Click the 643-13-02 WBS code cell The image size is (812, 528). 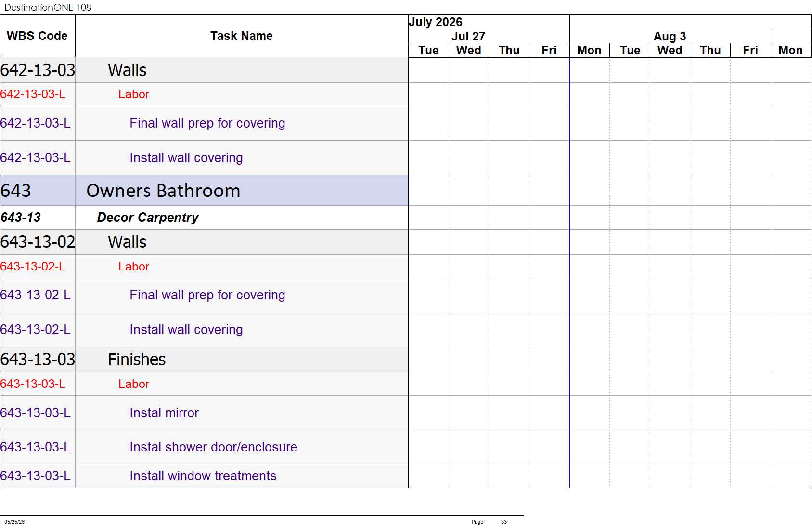pyautogui.click(x=38, y=242)
